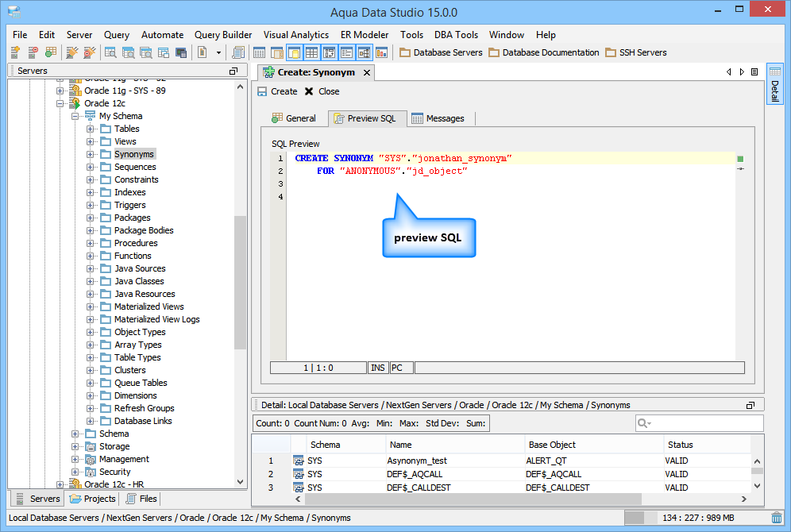Click the Close button with X

pos(322,91)
